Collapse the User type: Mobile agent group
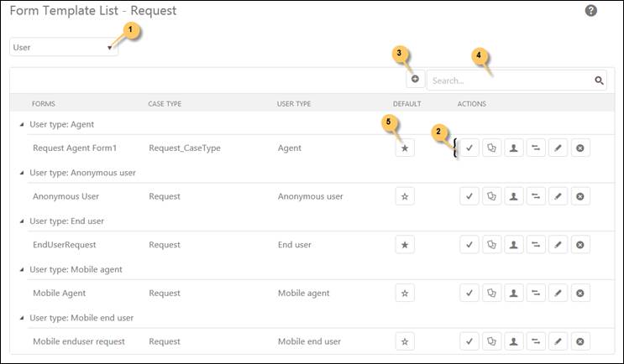Image resolution: width=624 pixels, height=364 pixels. click(x=22, y=270)
